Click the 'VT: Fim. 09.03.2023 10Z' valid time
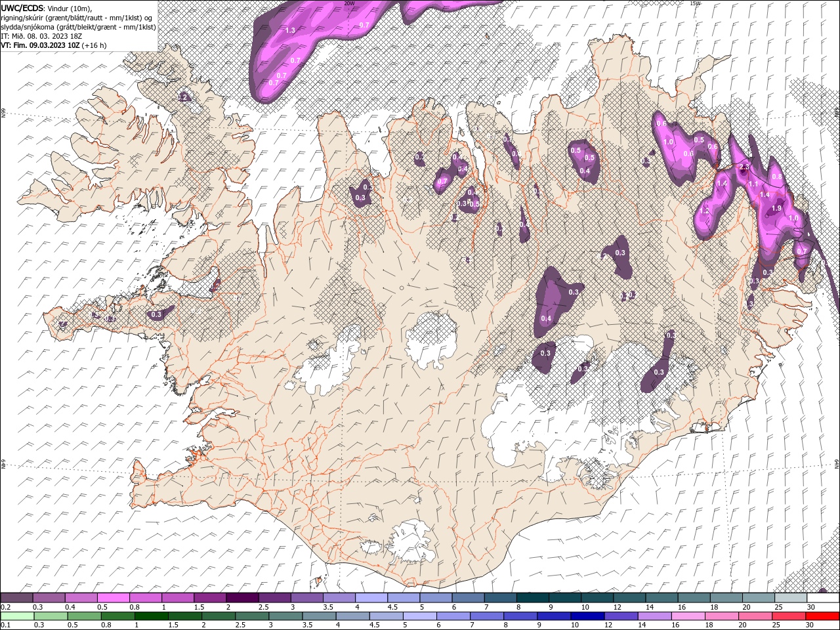840x630 pixels. point(41,45)
